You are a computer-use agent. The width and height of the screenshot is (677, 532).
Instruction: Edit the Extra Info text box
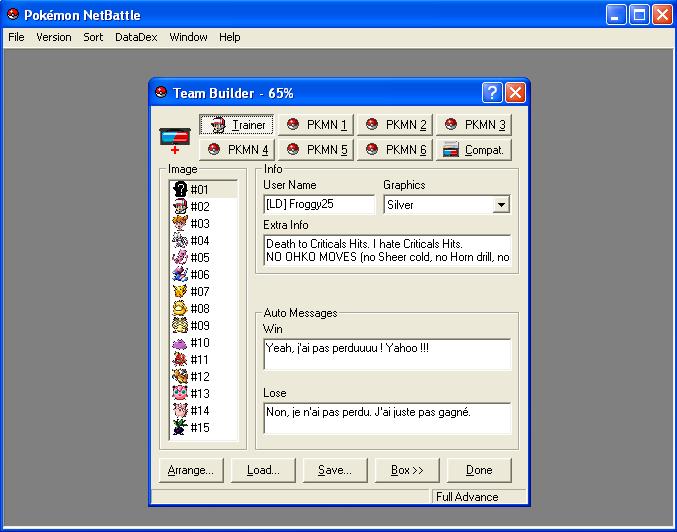coord(387,250)
